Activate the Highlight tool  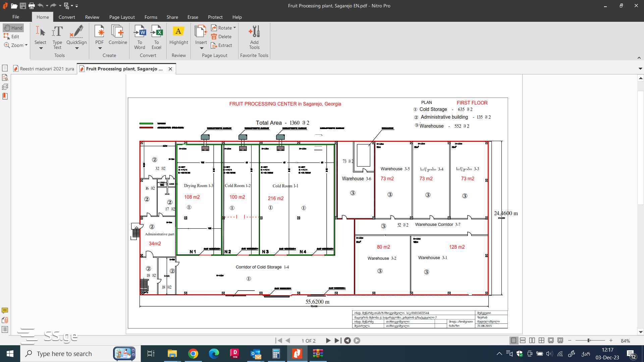(178, 35)
